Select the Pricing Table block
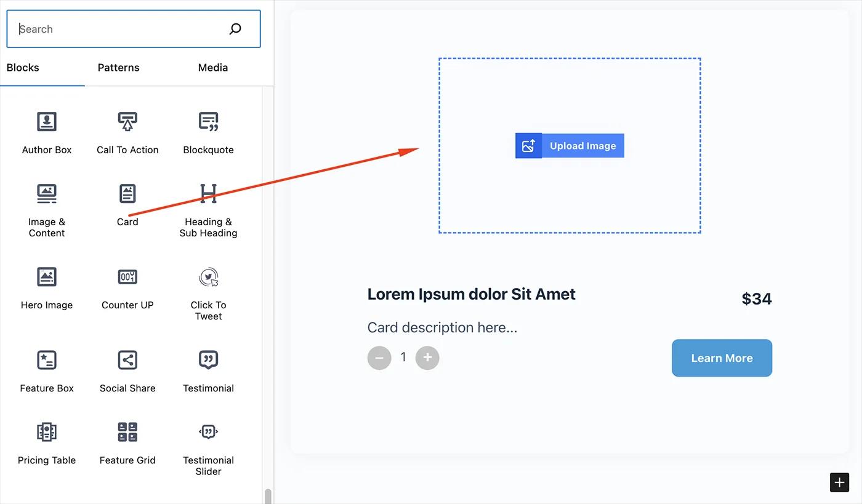Image resolution: width=862 pixels, height=504 pixels. coord(47,441)
